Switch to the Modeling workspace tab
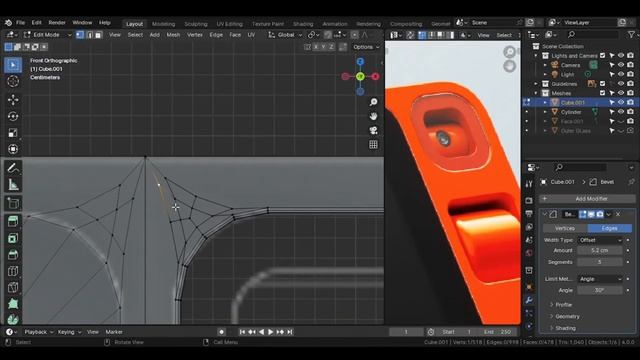The height and width of the screenshot is (360, 640). click(163, 24)
